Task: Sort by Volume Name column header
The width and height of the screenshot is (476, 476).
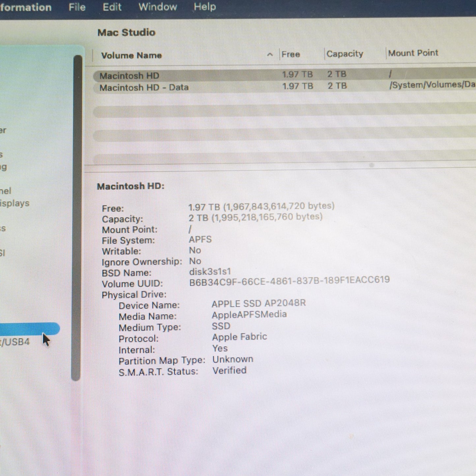Action: tap(131, 55)
